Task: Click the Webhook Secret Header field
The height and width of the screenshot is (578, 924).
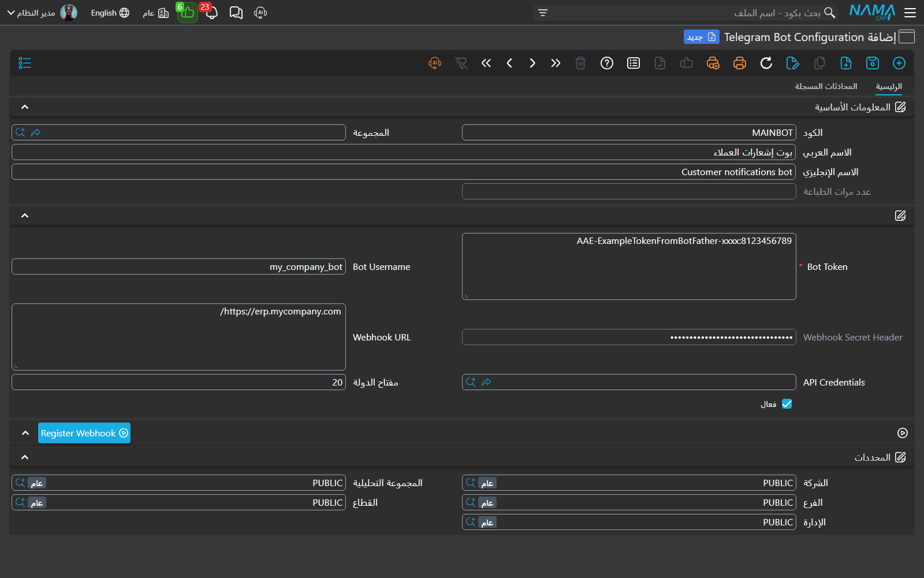Action: pos(629,337)
